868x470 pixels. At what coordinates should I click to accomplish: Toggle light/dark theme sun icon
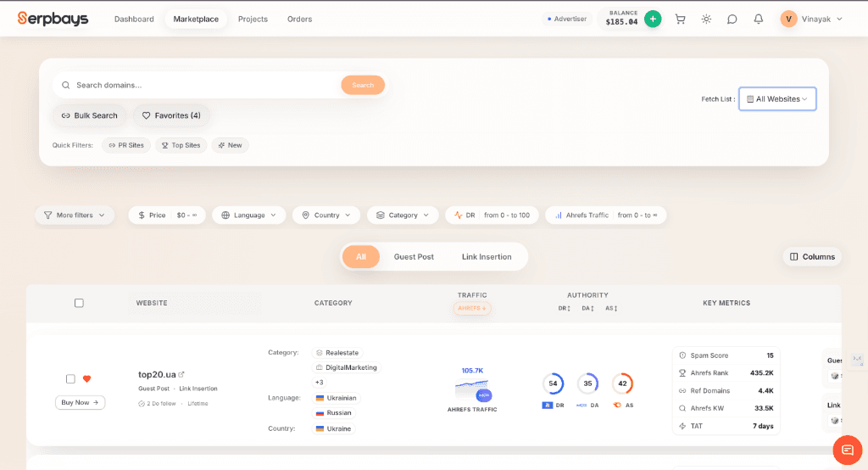[706, 19]
